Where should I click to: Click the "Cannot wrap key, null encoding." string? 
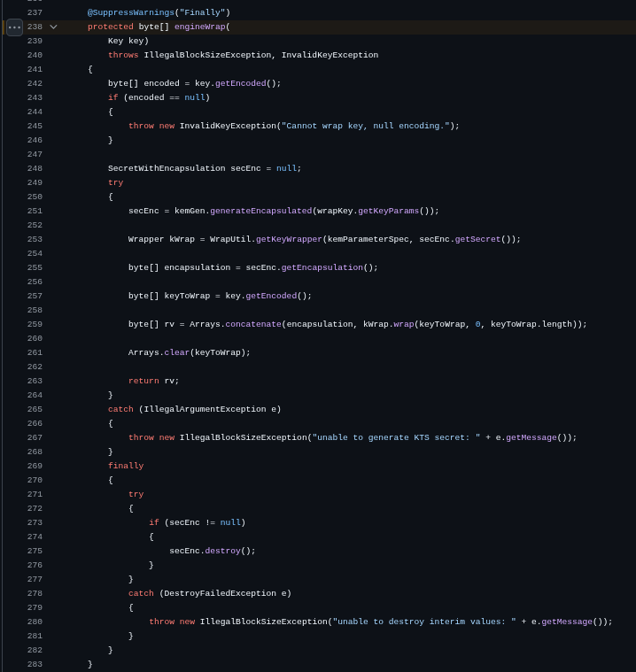click(x=365, y=126)
